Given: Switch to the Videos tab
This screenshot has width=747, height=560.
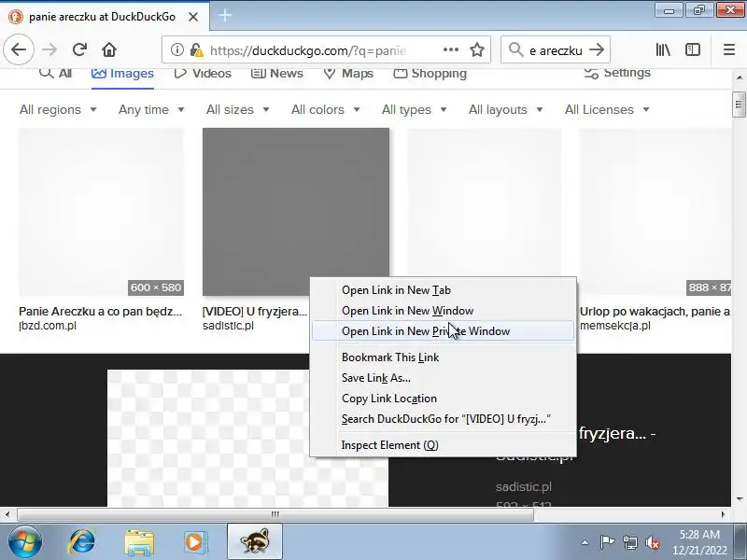Looking at the screenshot, I should [203, 74].
